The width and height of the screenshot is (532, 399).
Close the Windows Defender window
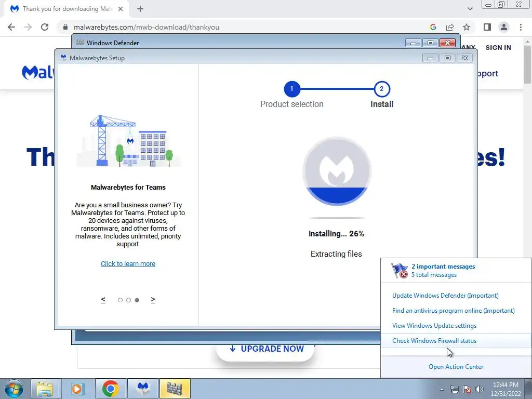(447, 43)
